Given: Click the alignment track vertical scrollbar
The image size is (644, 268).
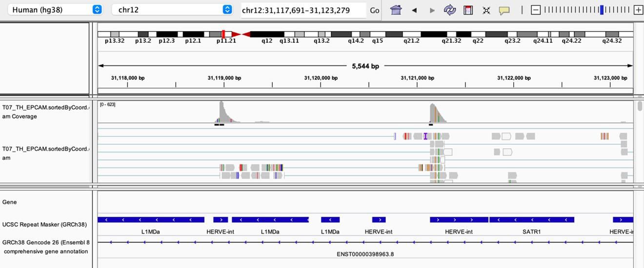Looking at the screenshot, I should click(x=640, y=107).
